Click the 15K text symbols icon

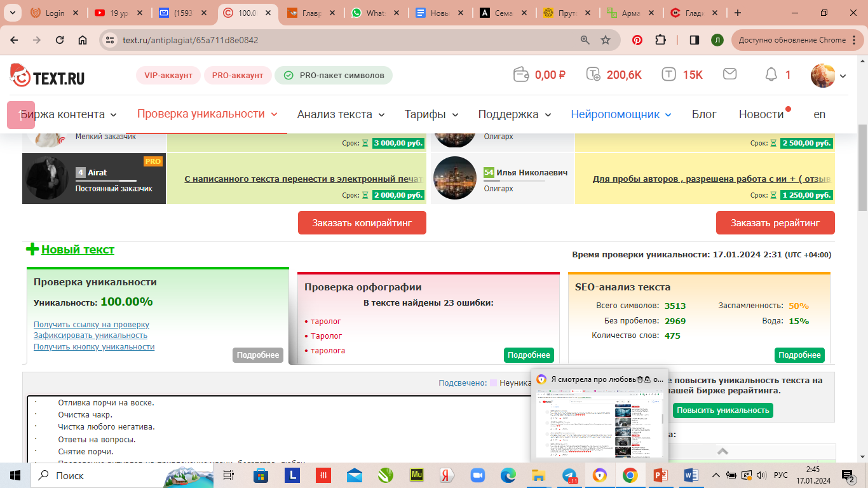(669, 74)
